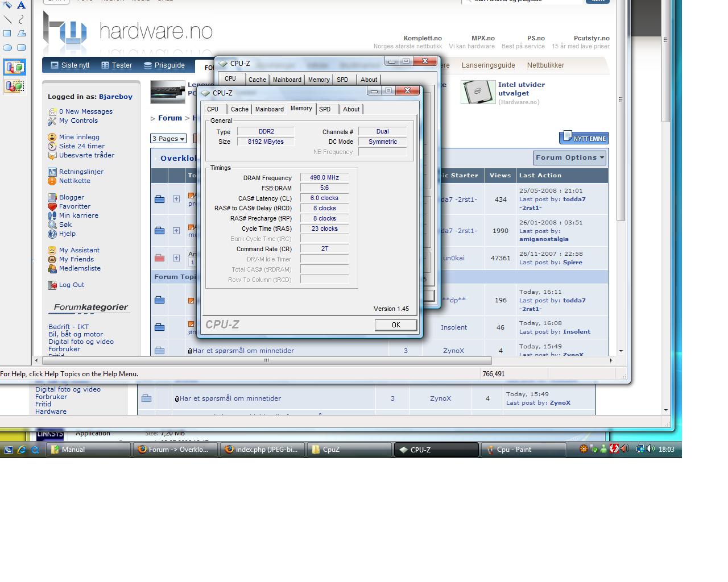Screen dimensions: 728x582
Task: Click OK in the CPU-Z Memory window
Action: click(396, 325)
